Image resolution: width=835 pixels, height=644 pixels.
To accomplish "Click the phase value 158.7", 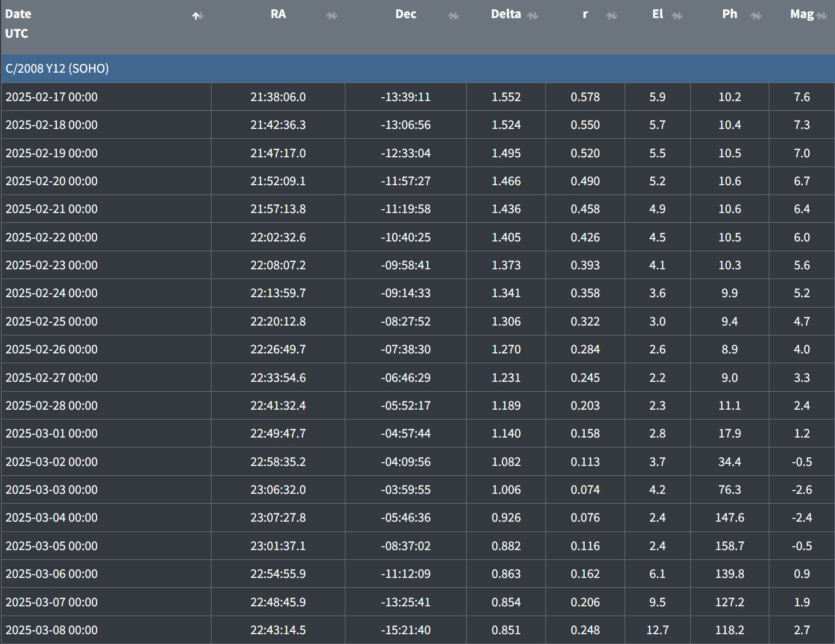I will pyautogui.click(x=730, y=546).
